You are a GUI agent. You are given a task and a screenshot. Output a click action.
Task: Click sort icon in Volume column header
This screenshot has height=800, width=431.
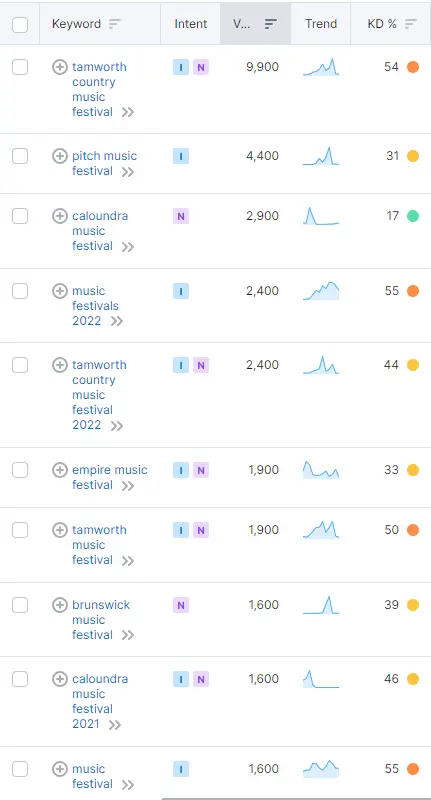pyautogui.click(x=271, y=24)
